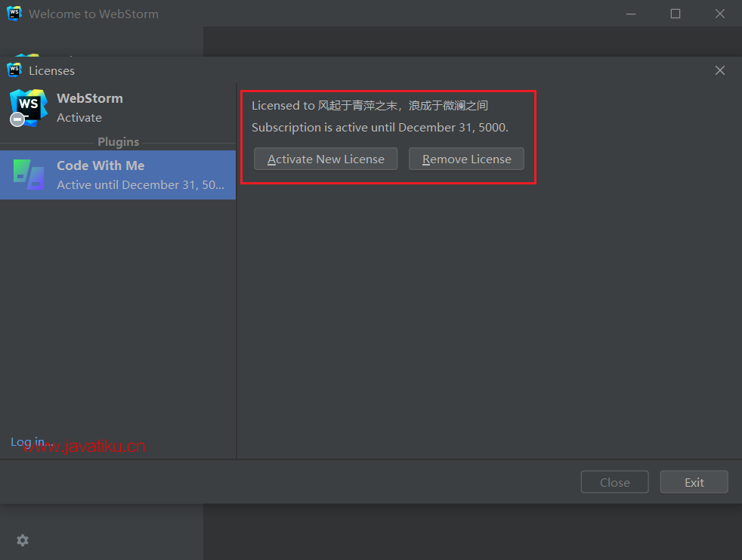Screen dimensions: 742x560
Task: Click the Plugins section header
Action: (119, 142)
